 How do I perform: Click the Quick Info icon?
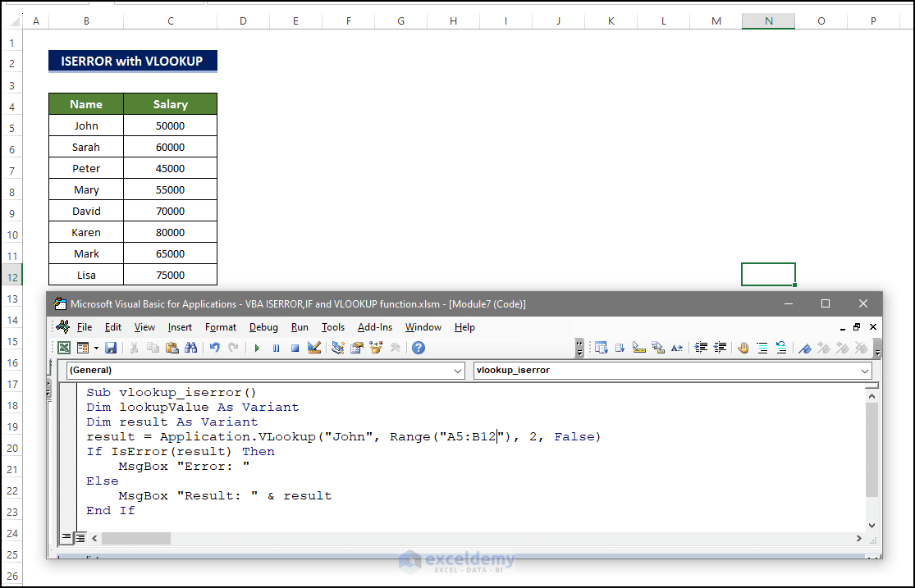click(639, 349)
